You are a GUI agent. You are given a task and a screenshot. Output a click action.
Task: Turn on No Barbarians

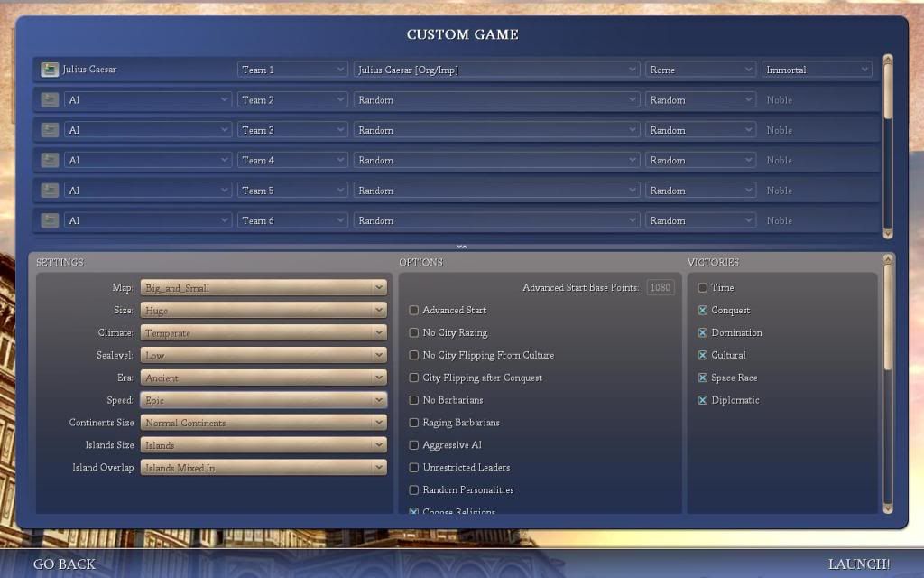pos(413,400)
